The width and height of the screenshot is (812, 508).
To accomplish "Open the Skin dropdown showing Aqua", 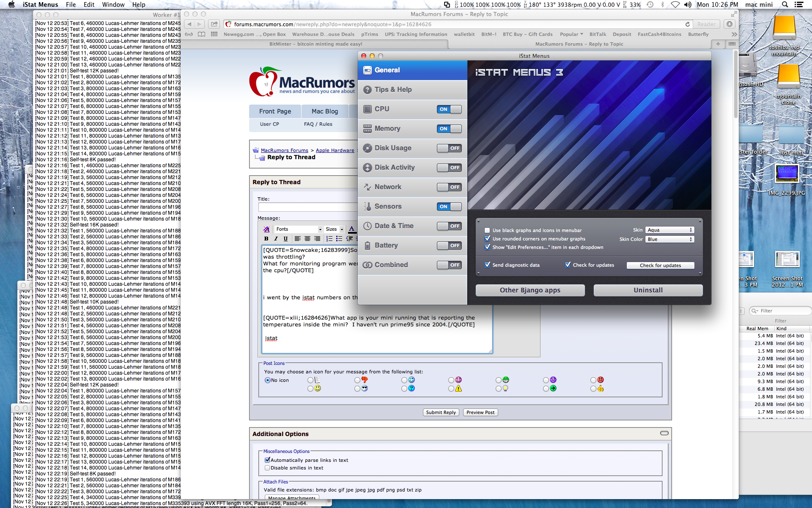I will tap(669, 230).
